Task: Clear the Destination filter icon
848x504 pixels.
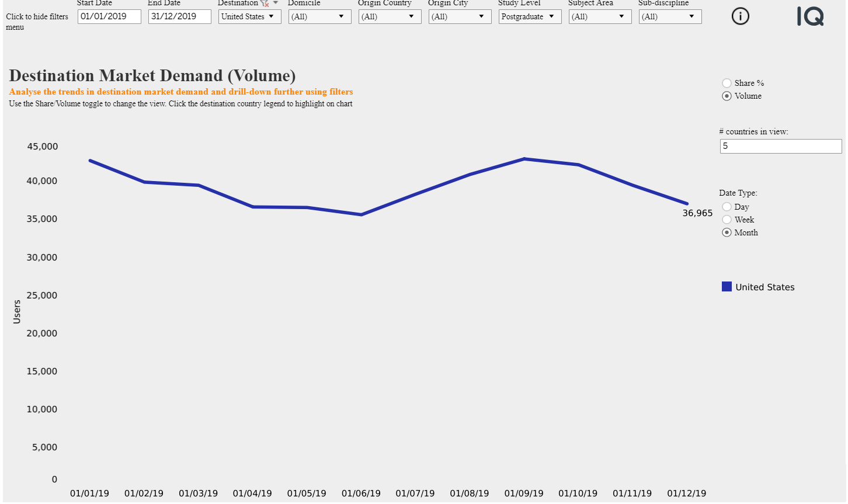Action: (265, 3)
